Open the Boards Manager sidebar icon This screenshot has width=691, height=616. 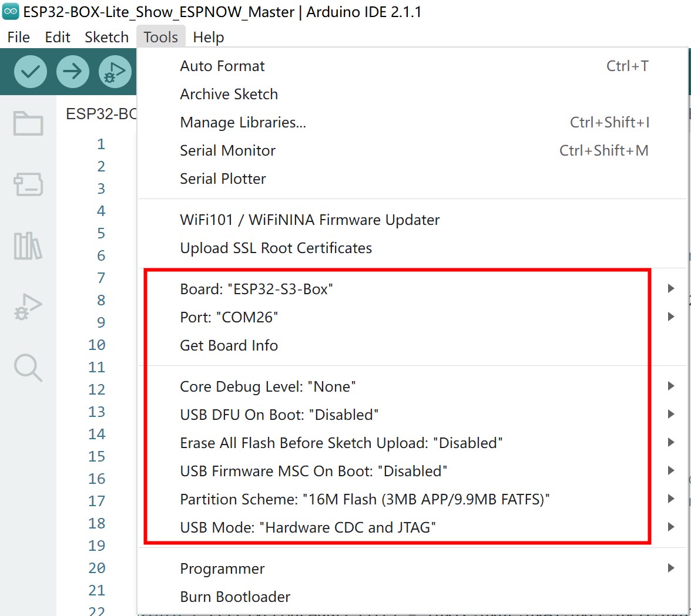tap(28, 184)
